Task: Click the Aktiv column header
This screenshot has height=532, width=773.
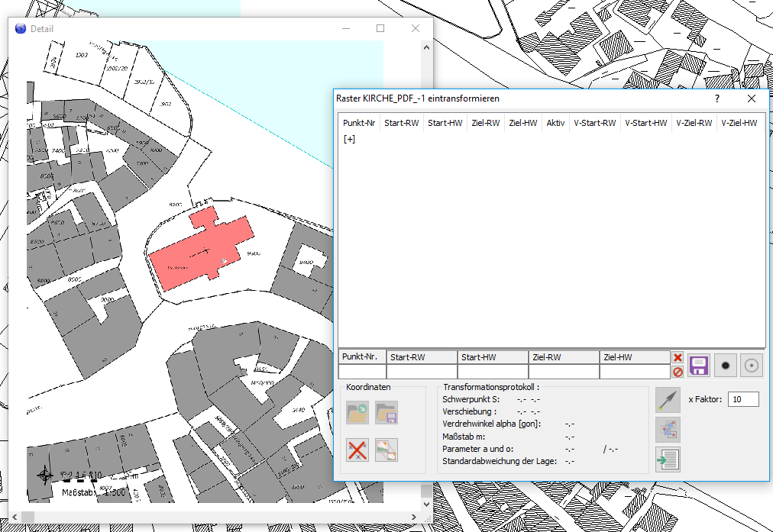Action: pyautogui.click(x=555, y=123)
